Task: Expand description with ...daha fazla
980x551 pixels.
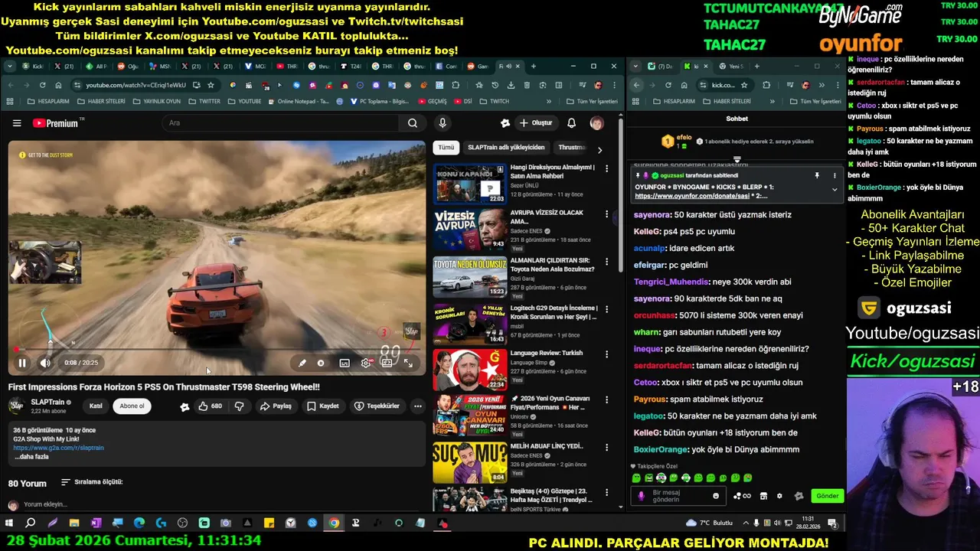Action: pyautogui.click(x=31, y=457)
